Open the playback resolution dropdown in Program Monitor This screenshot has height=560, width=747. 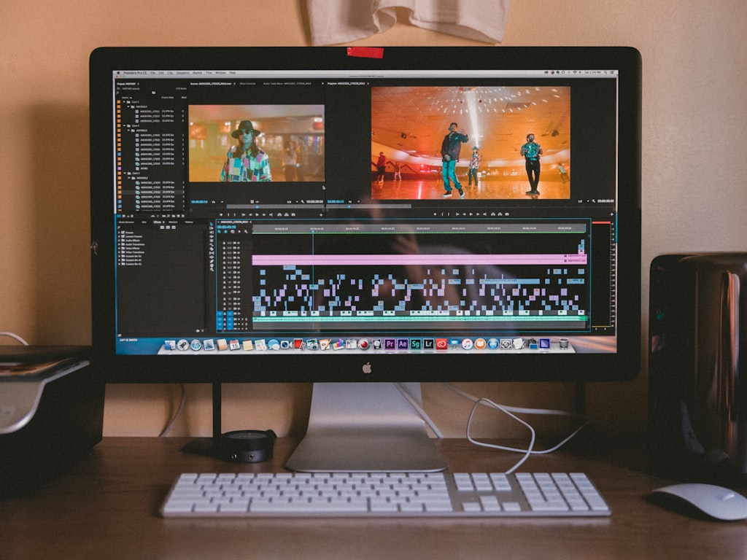tap(584, 201)
